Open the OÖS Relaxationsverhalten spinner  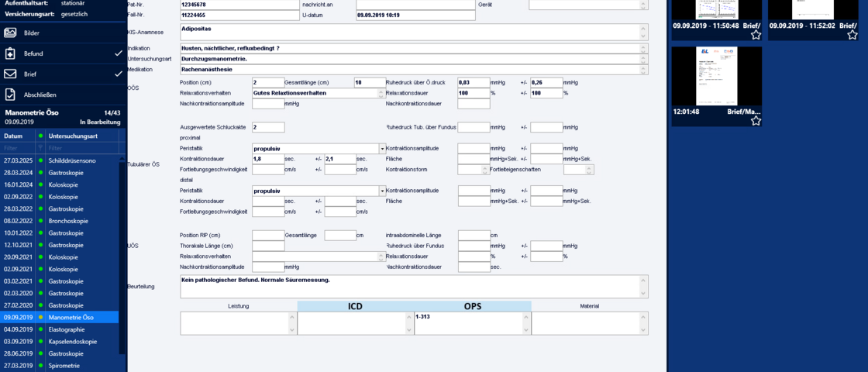(x=381, y=93)
